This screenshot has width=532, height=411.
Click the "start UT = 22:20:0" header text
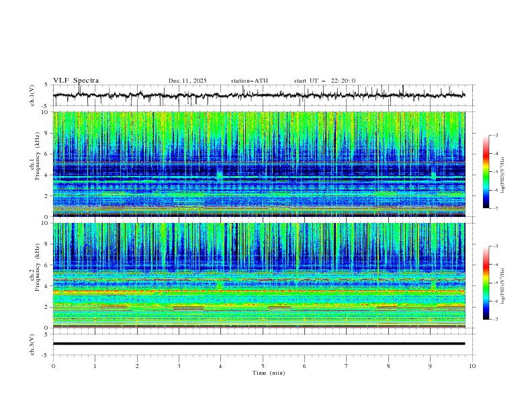(x=324, y=81)
